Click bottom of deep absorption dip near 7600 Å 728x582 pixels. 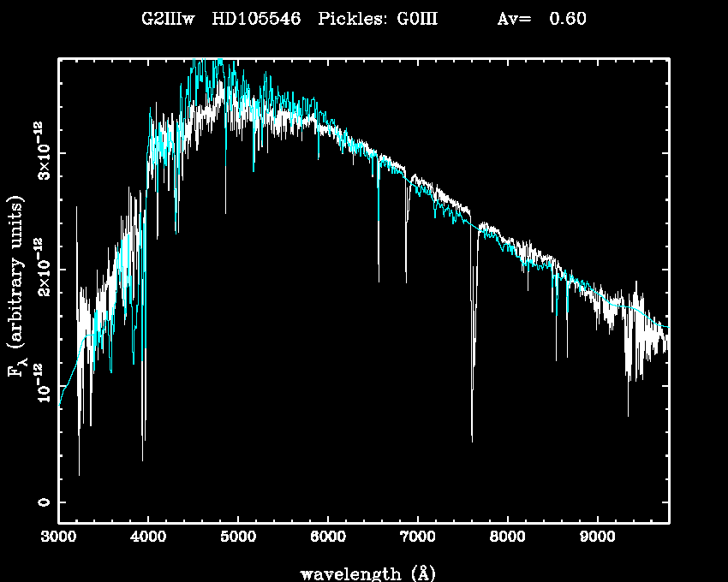[x=472, y=440]
